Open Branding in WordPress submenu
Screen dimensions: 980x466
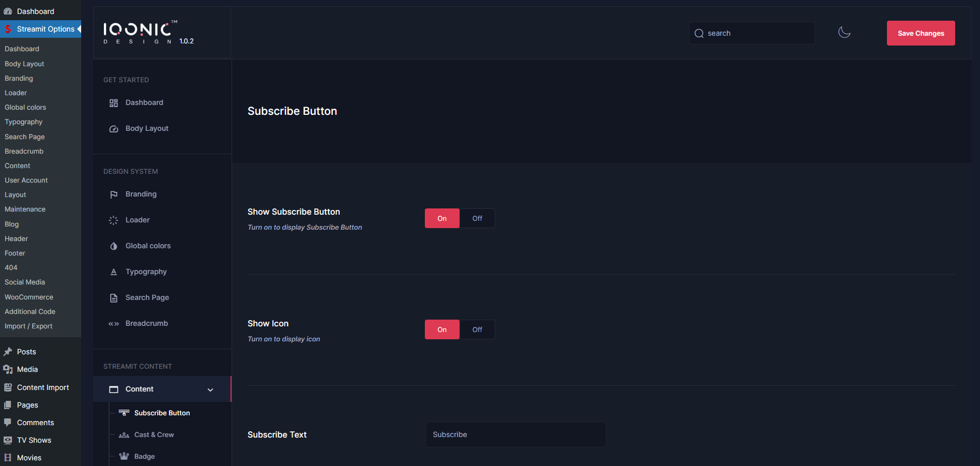click(x=19, y=78)
